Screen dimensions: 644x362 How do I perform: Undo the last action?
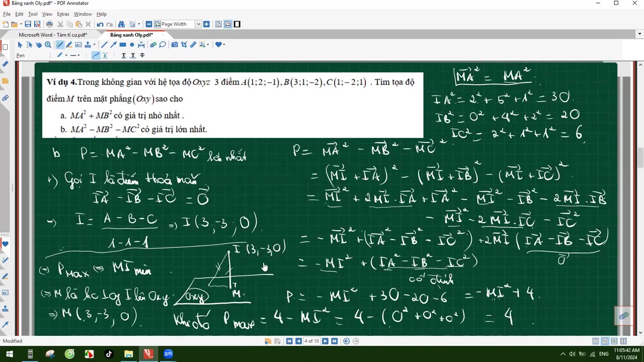pyautogui.click(x=100, y=24)
